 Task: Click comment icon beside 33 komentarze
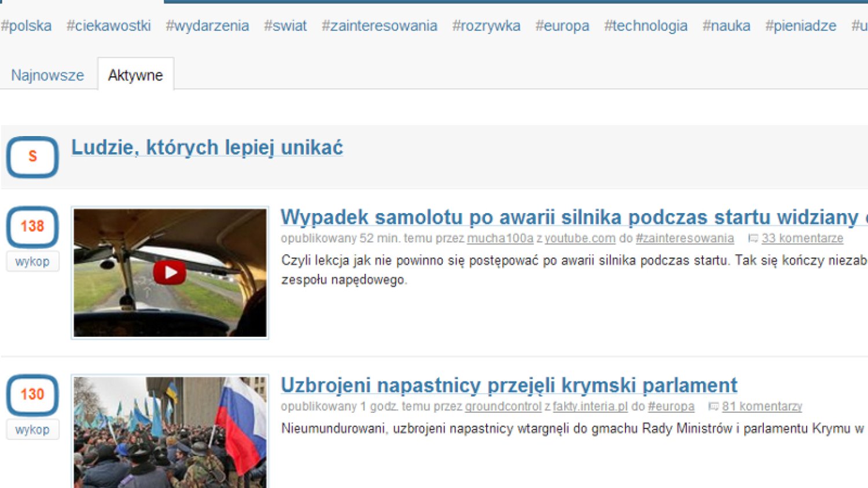pyautogui.click(x=753, y=239)
